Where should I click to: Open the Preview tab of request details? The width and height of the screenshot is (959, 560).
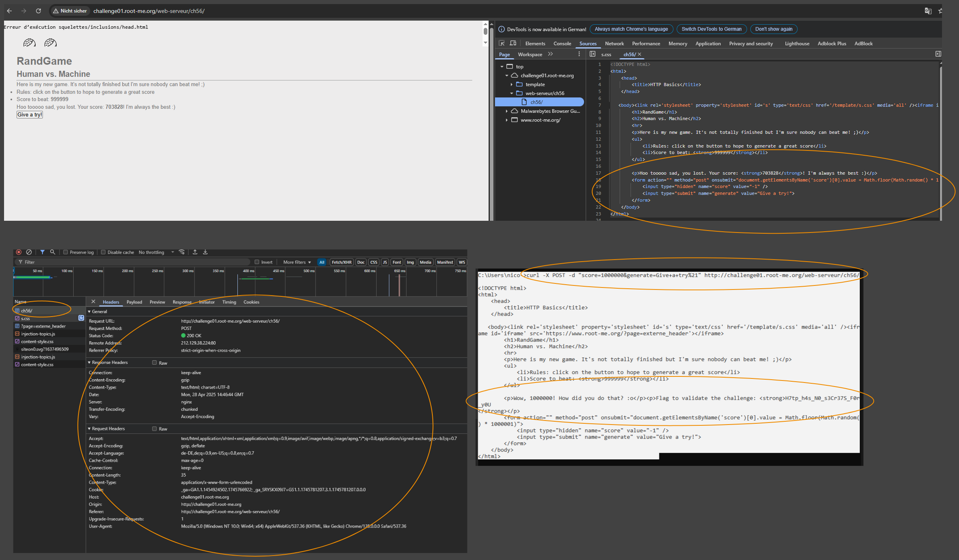157,302
